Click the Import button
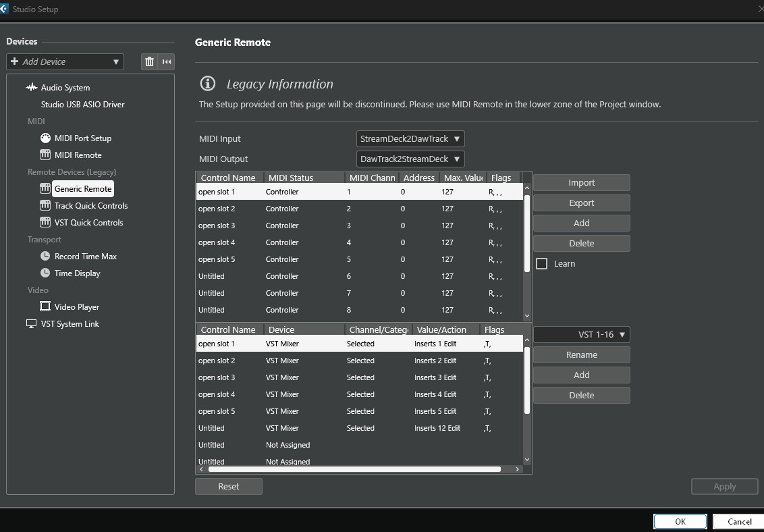Viewport: 764px width, 532px height. click(x=581, y=183)
